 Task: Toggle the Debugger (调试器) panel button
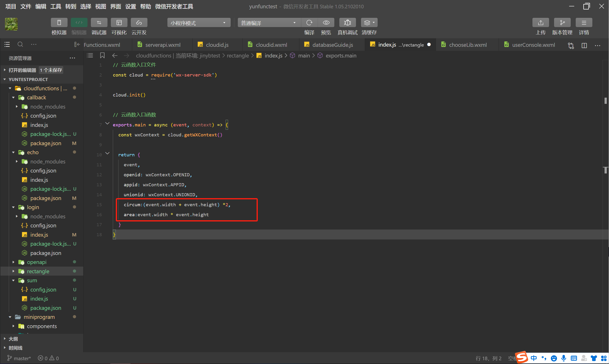(x=99, y=23)
